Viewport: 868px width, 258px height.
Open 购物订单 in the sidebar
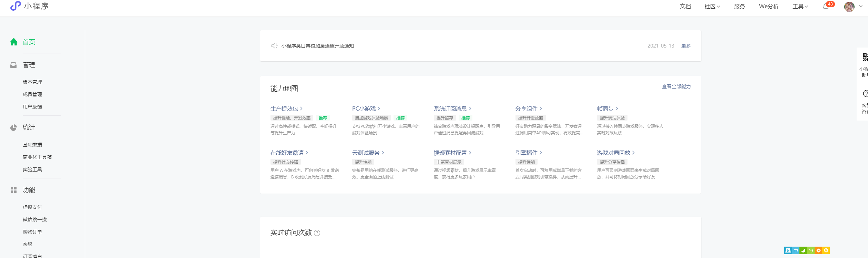click(32, 232)
